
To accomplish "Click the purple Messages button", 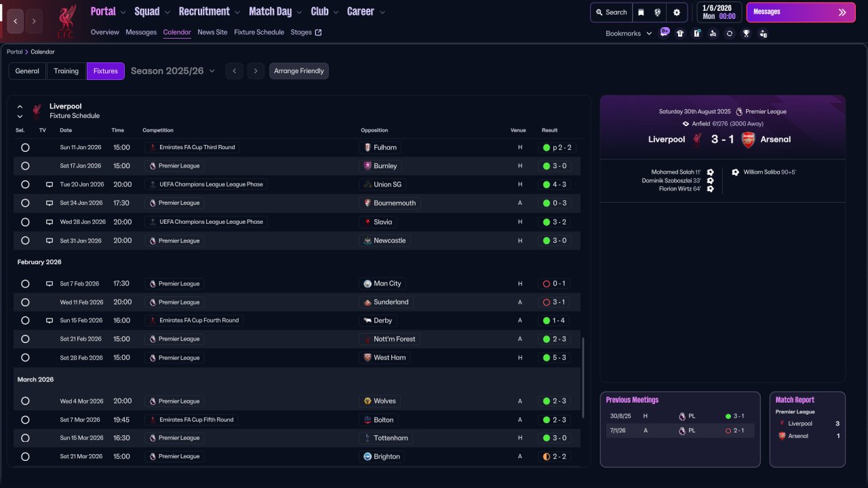I will click(x=801, y=12).
